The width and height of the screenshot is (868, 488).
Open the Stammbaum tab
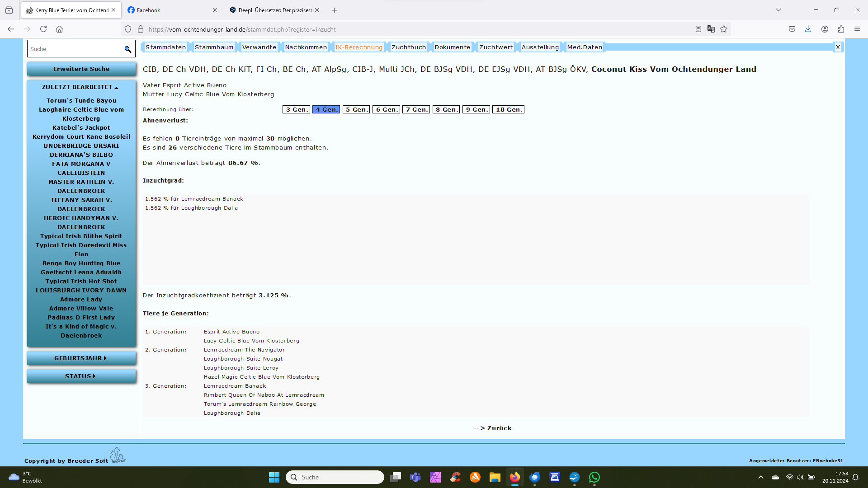tap(214, 47)
